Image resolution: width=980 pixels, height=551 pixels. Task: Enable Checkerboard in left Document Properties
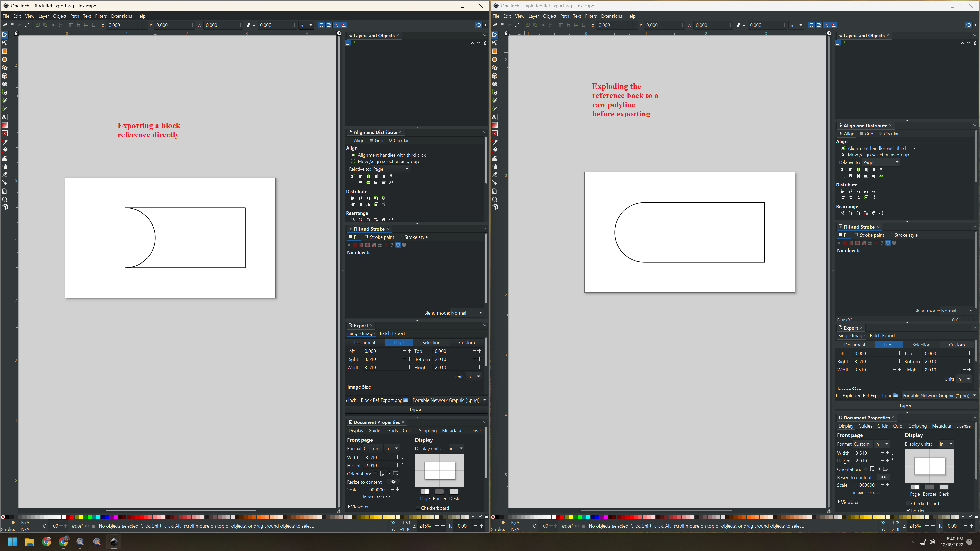418,508
